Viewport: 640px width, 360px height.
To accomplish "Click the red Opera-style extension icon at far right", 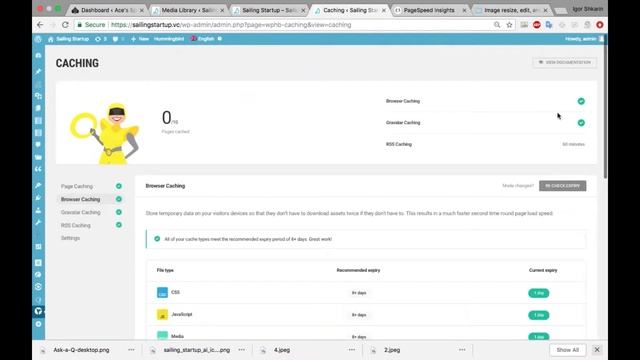I will click(x=600, y=25).
